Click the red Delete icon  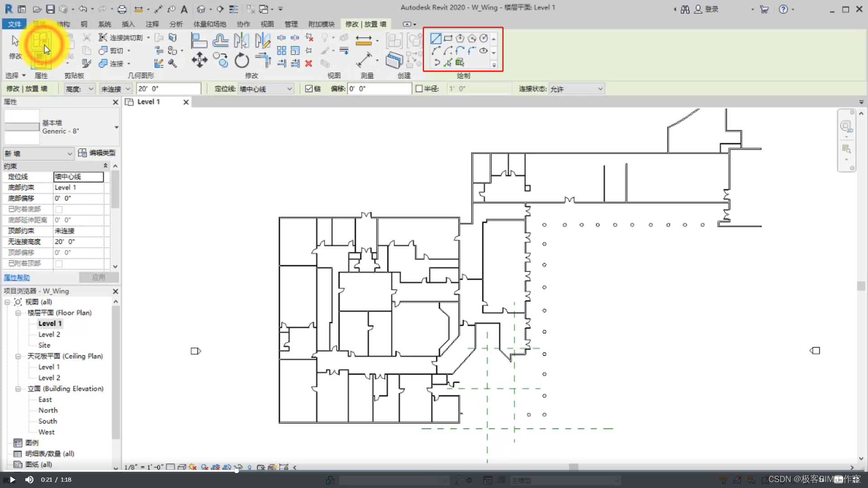point(309,64)
